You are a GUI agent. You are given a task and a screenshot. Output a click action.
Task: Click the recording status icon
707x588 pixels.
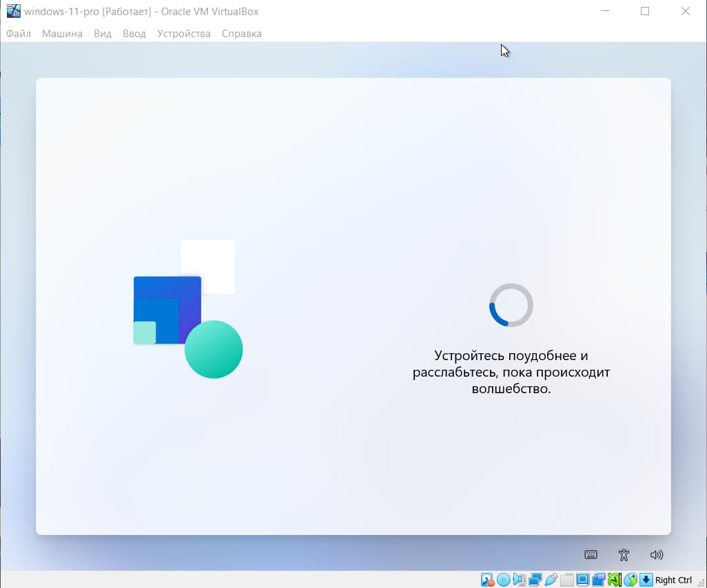tap(598, 580)
